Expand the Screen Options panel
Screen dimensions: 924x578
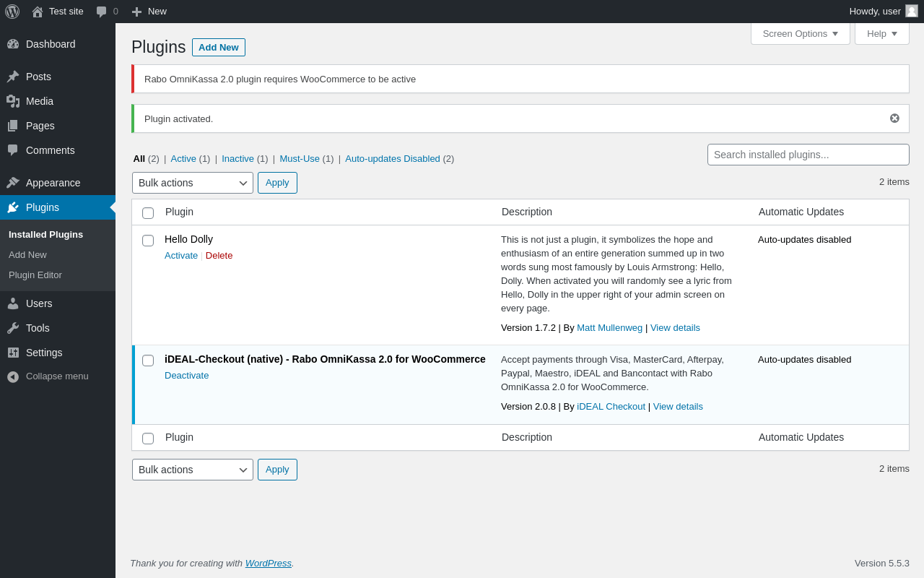[x=801, y=33]
